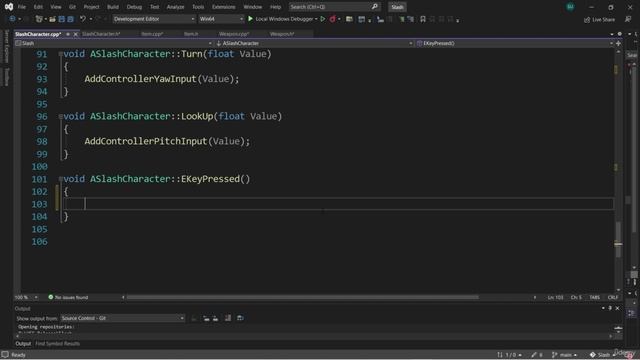The width and height of the screenshot is (640, 360).
Task: Switch to SlashCharacter.h tab
Action: pos(101,34)
